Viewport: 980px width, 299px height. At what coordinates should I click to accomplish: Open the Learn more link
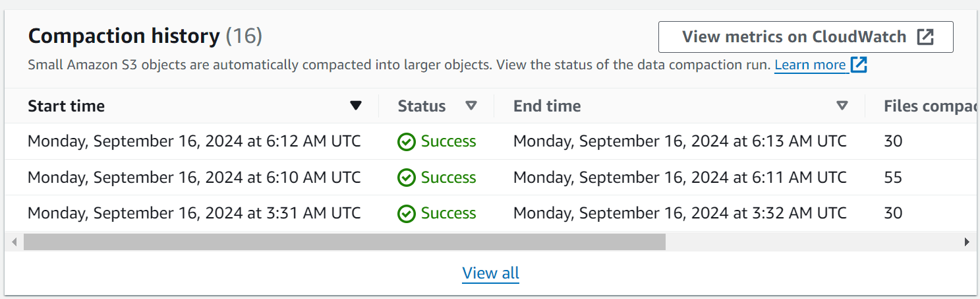[x=810, y=65]
